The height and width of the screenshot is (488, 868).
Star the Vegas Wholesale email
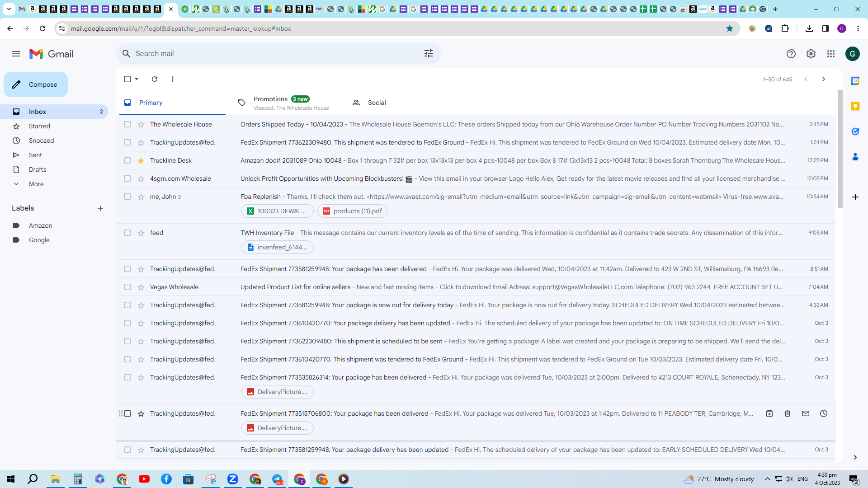[x=141, y=287]
